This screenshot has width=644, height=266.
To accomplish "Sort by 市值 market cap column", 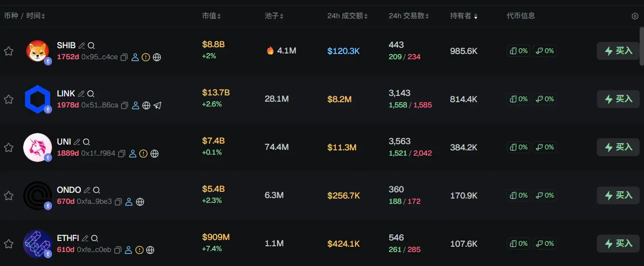I will coord(211,16).
